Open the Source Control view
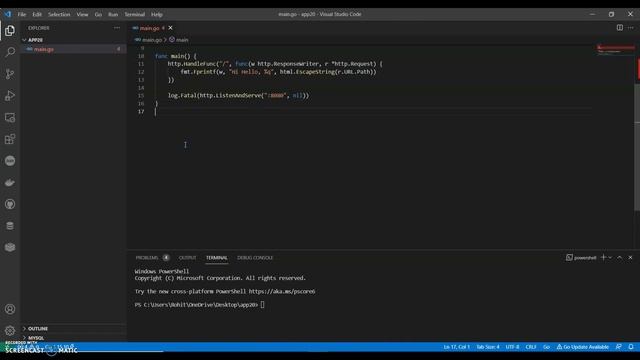640x360 pixels. pos(10,74)
